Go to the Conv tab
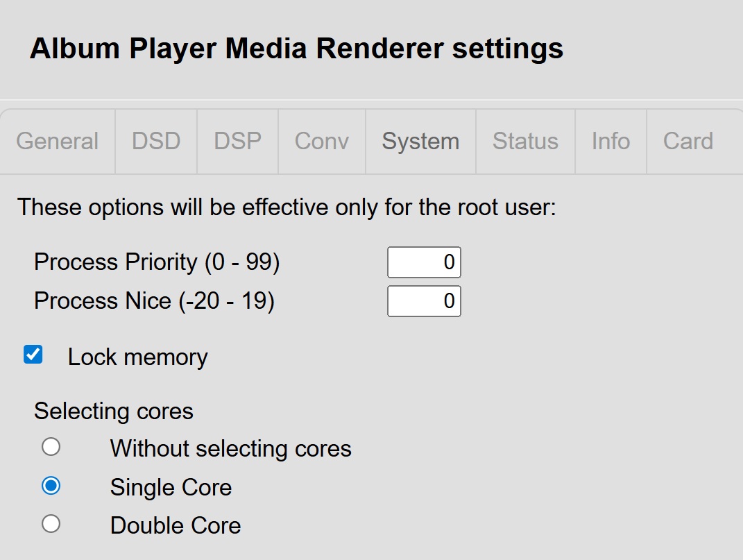This screenshot has width=743, height=560. 322,142
